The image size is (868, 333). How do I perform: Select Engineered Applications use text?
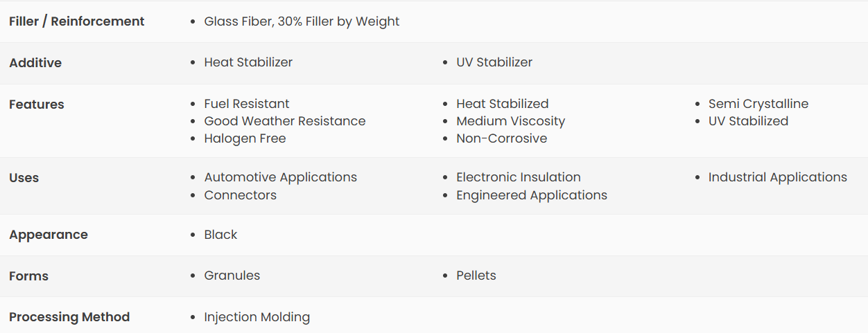pos(532,195)
